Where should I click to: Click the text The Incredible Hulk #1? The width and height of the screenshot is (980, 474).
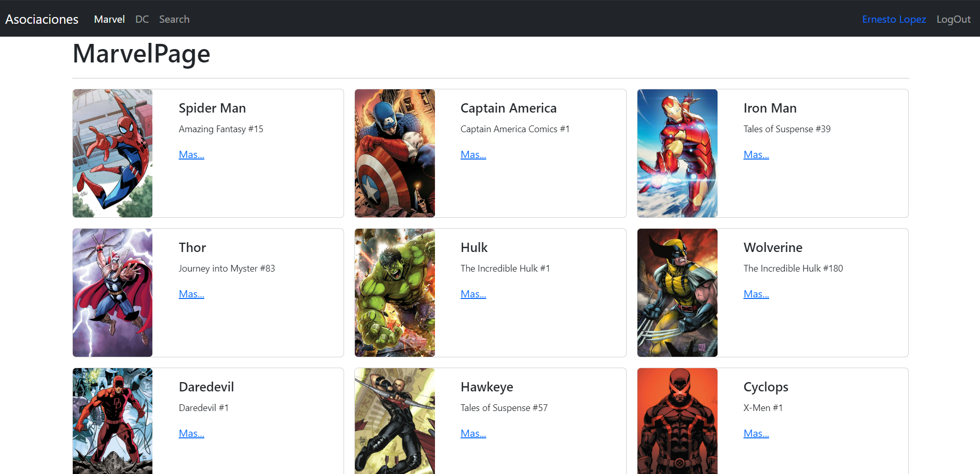point(505,268)
